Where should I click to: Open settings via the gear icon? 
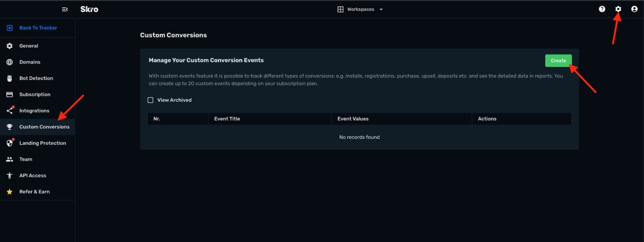(618, 9)
